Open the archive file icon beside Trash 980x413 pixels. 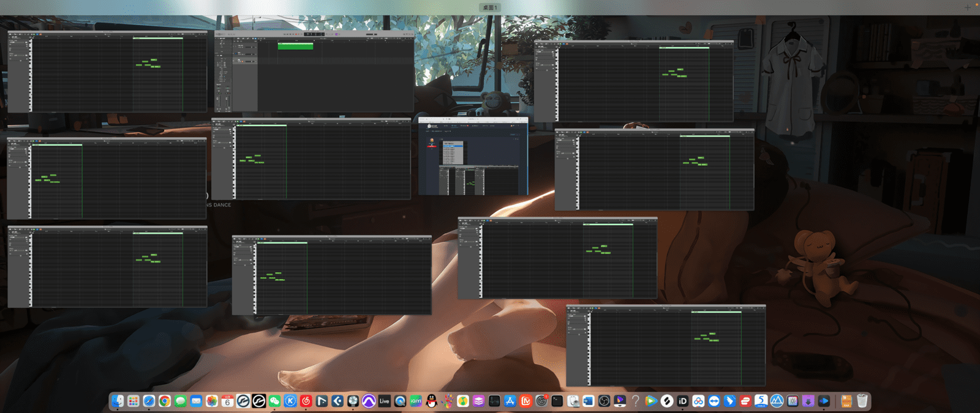pyautogui.click(x=846, y=401)
